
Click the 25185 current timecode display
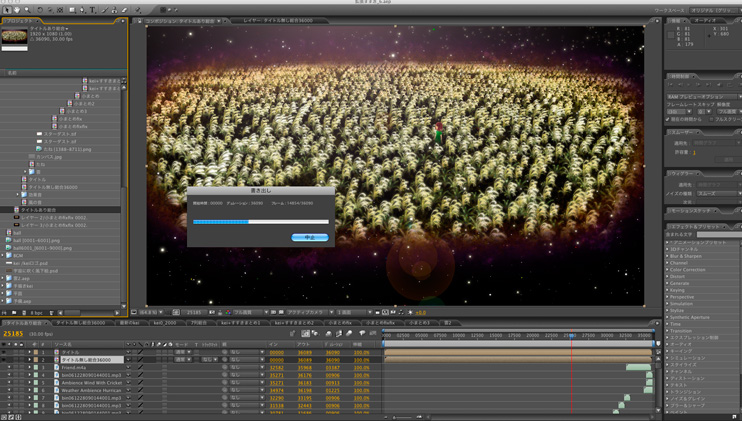click(x=14, y=334)
